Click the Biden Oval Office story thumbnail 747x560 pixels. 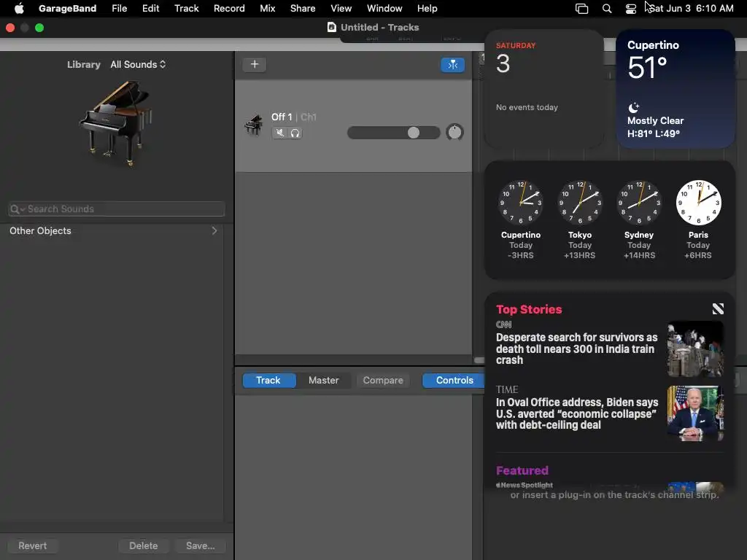[x=695, y=413]
